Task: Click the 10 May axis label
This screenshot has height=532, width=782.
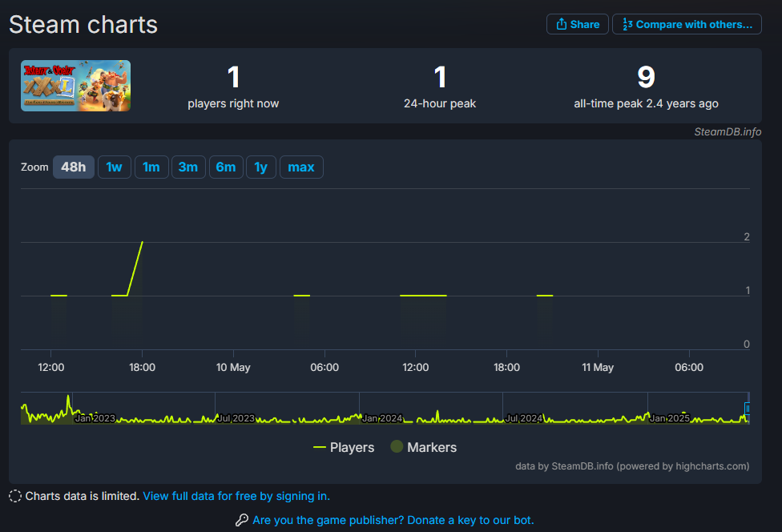Action: pyautogui.click(x=233, y=368)
